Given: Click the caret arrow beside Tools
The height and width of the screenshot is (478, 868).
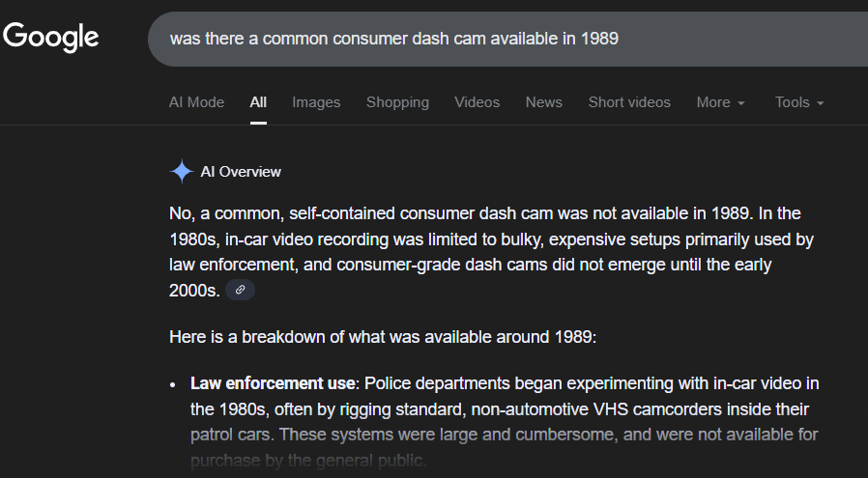Looking at the screenshot, I should click(x=820, y=103).
